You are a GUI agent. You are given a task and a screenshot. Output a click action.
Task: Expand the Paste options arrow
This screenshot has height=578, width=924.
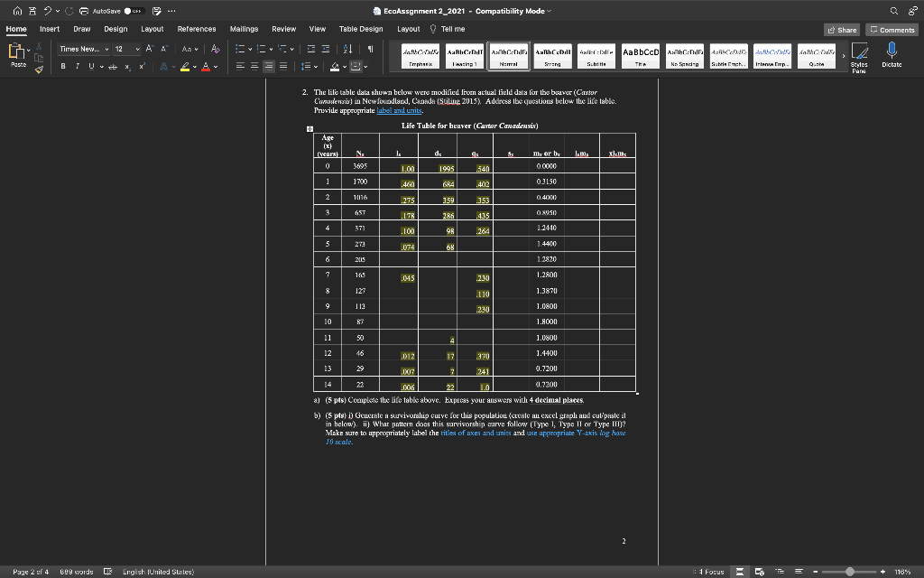coord(28,51)
